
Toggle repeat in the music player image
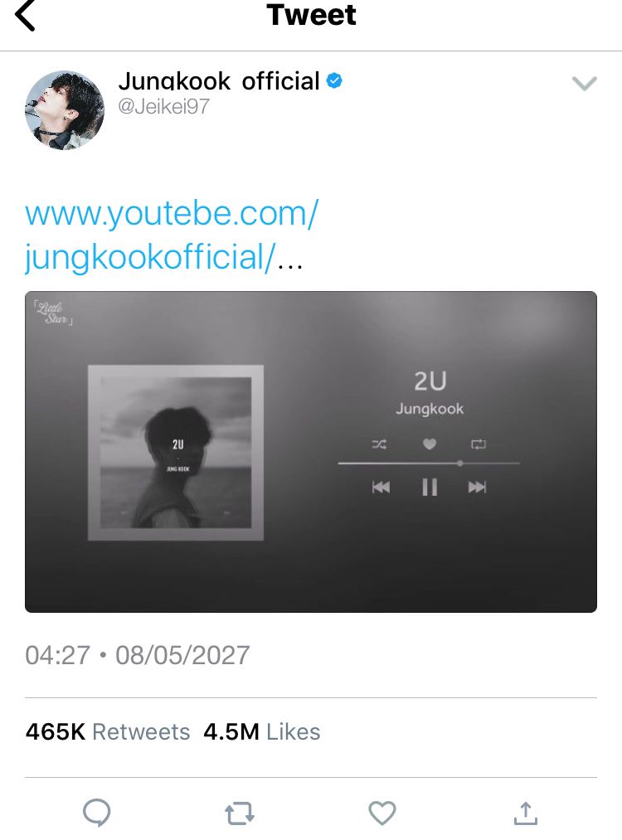click(x=479, y=444)
